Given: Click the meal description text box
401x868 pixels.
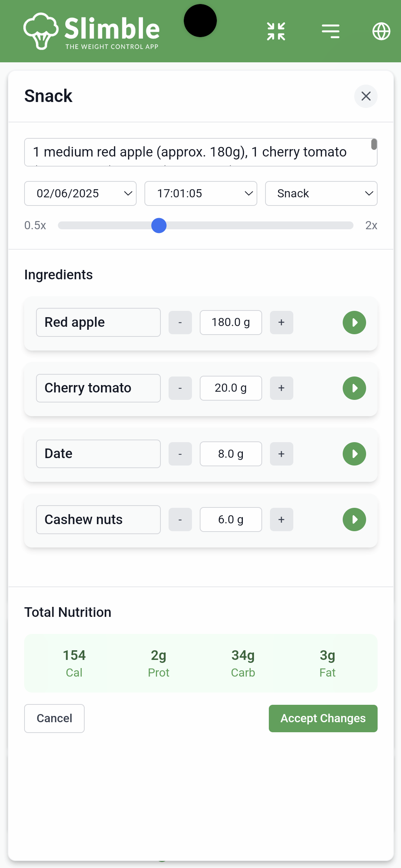Looking at the screenshot, I should point(200,152).
